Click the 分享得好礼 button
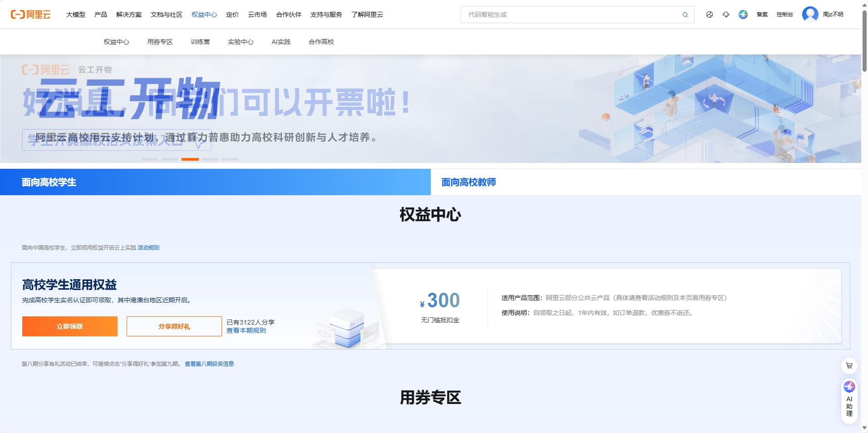 (174, 326)
